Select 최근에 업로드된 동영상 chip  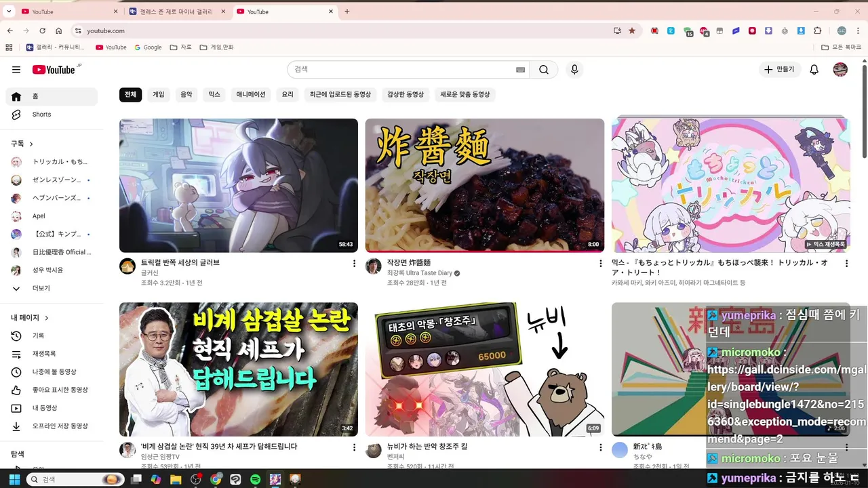tap(340, 95)
